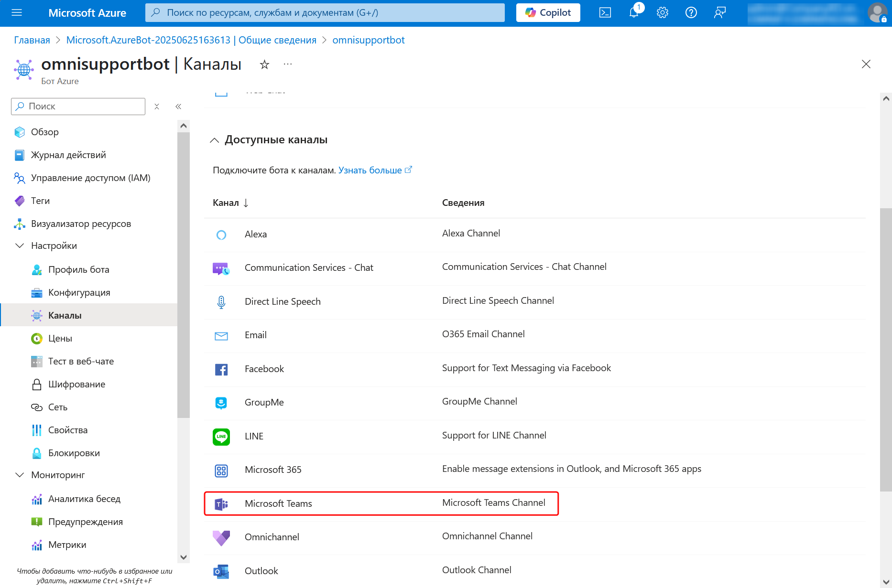892x588 pixels.
Task: Open Профиль бота settings page
Action: (x=79, y=270)
